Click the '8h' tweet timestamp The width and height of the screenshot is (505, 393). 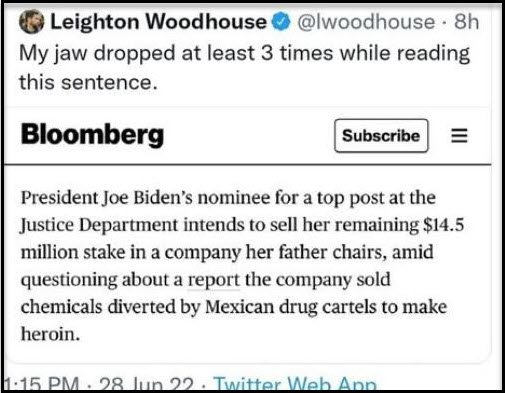click(x=466, y=22)
